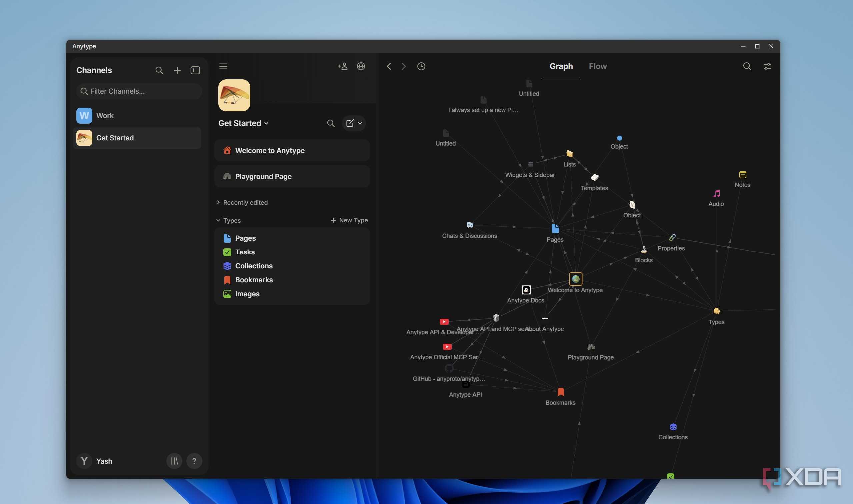Image resolution: width=853 pixels, height=504 pixels.
Task: Open the Pages type
Action: coord(292,238)
